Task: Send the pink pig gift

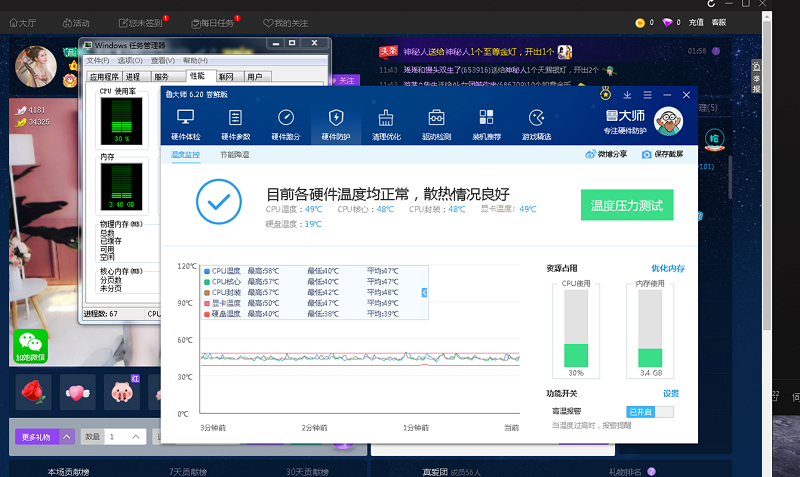Action: (x=122, y=392)
